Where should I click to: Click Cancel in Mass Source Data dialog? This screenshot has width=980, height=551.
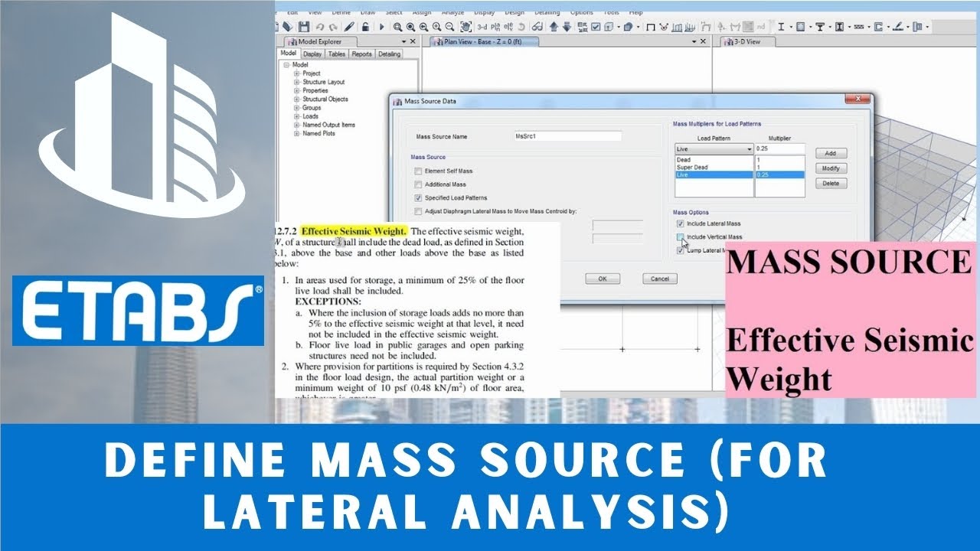660,279
